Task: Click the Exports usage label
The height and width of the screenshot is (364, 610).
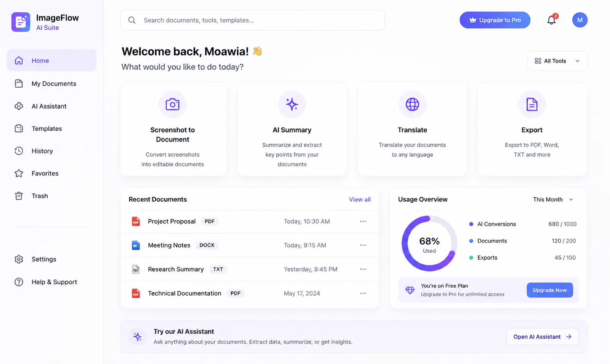Action: pyautogui.click(x=487, y=258)
